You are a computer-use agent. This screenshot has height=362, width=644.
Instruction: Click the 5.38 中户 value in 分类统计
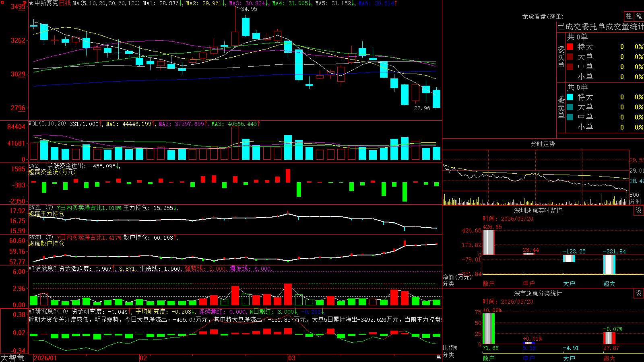[x=529, y=348]
